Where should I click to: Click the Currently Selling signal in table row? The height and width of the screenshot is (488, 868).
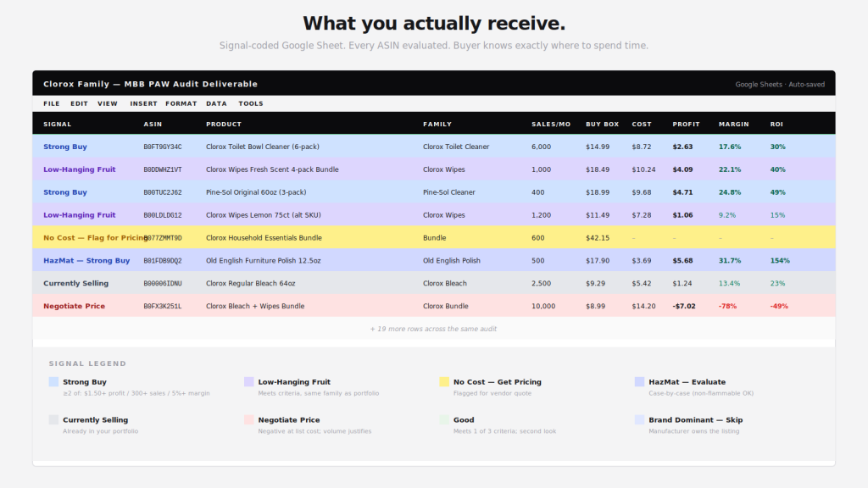click(75, 283)
